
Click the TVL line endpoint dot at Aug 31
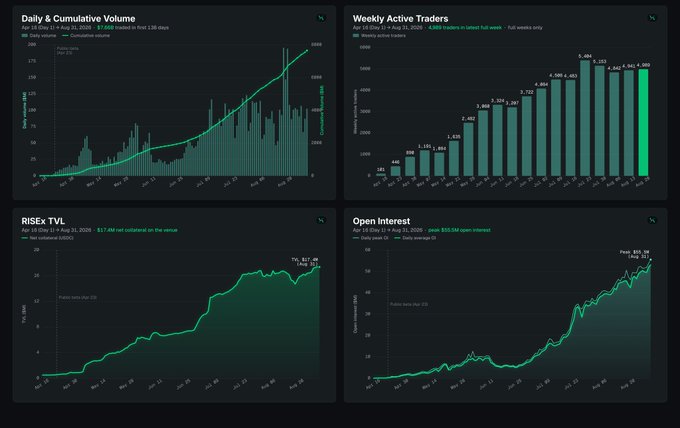tap(320, 267)
